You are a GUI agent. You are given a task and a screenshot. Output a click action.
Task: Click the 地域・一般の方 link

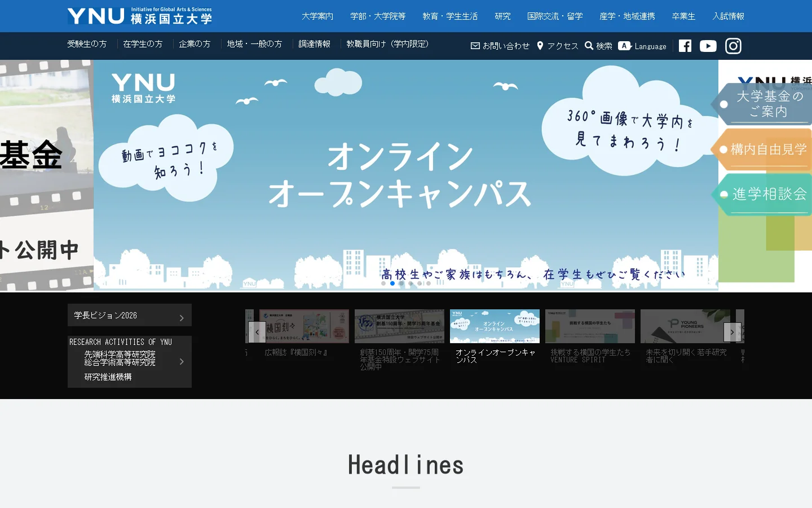coord(254,44)
